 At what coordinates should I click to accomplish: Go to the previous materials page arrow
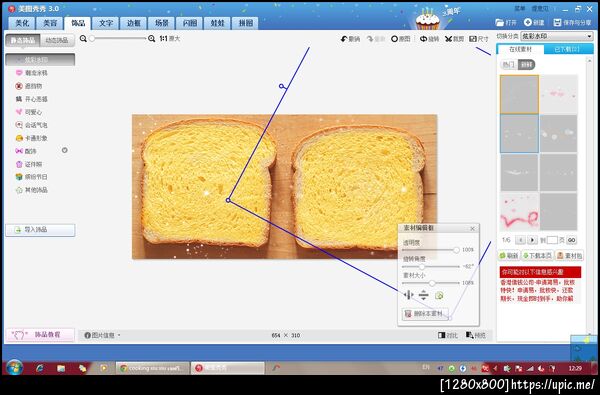[x=520, y=240]
